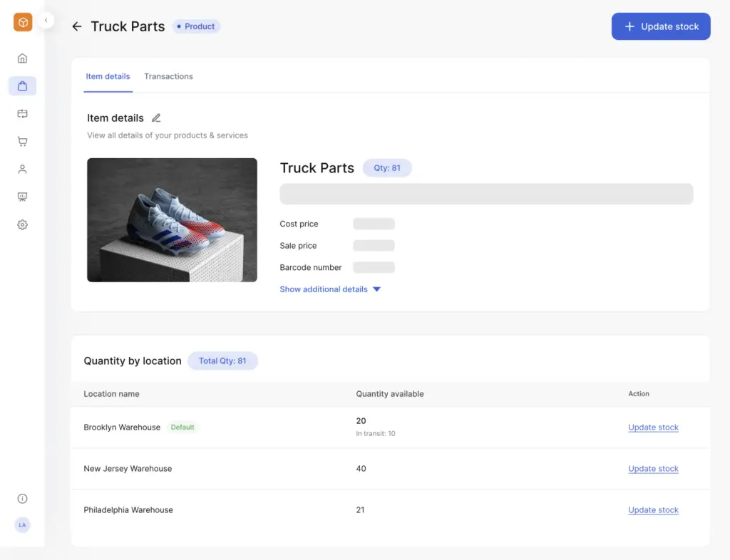
Task: Open the Orders shopping cart icon
Action: [22, 141]
